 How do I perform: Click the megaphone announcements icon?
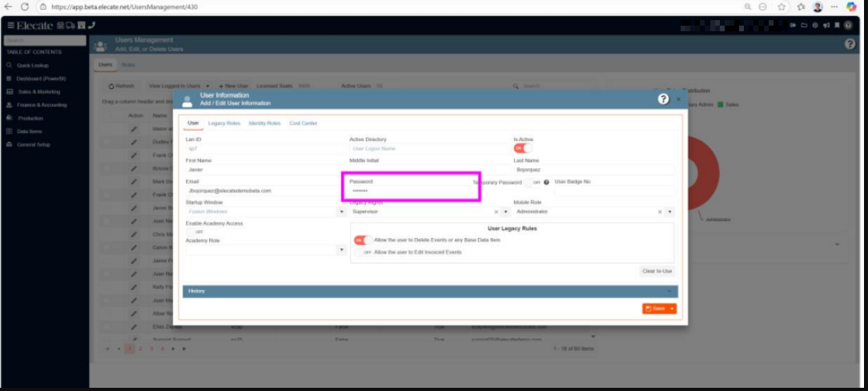826,26
